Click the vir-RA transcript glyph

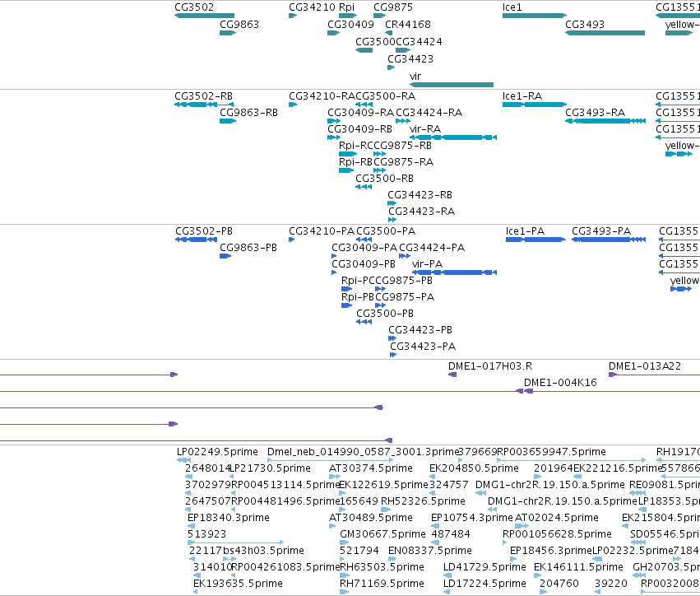click(453, 137)
